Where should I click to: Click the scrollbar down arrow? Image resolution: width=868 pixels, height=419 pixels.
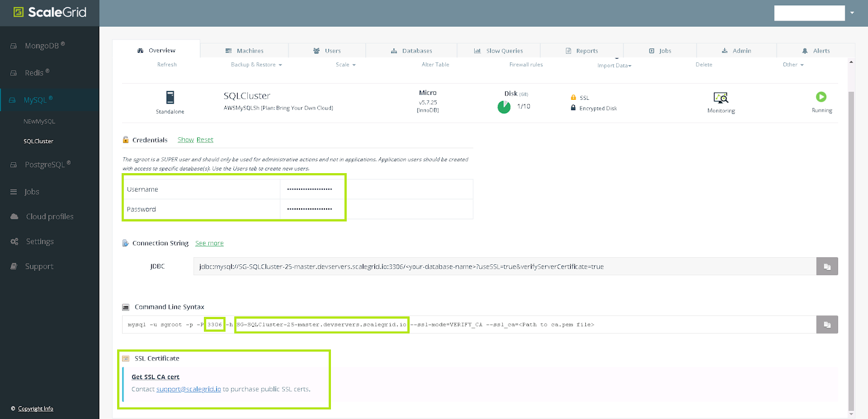[851, 414]
